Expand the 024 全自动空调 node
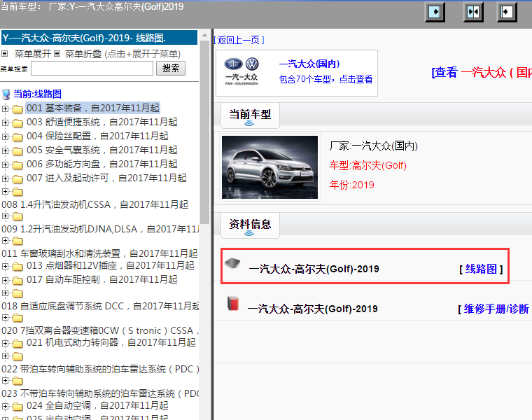532x420 pixels. 5,406
